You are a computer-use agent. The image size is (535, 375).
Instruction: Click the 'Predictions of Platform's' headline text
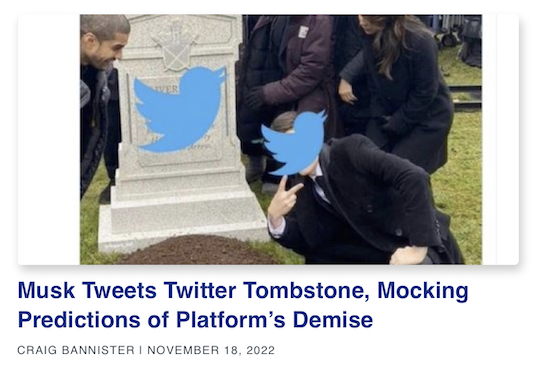[151, 320]
